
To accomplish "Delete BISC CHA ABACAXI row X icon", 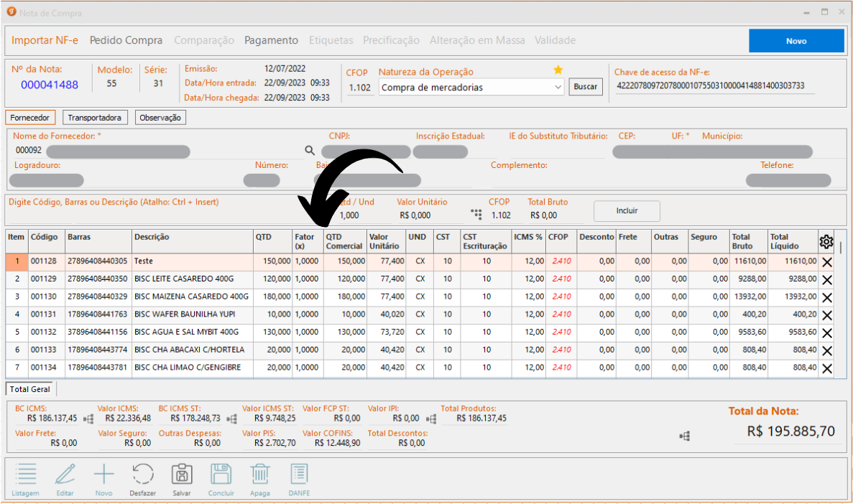I will tap(827, 350).
